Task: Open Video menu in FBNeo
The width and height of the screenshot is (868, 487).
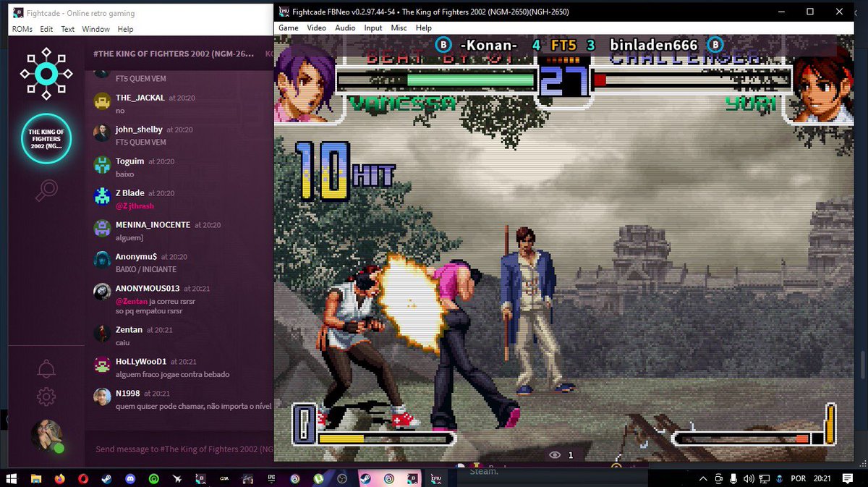Action: (x=316, y=27)
